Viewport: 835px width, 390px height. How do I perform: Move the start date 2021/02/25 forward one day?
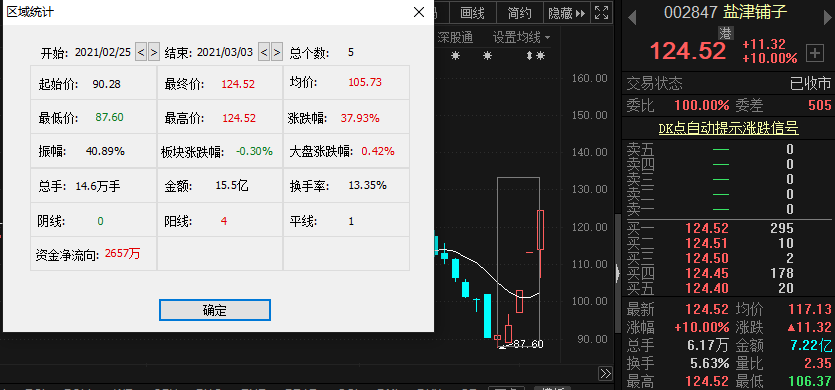[x=153, y=52]
